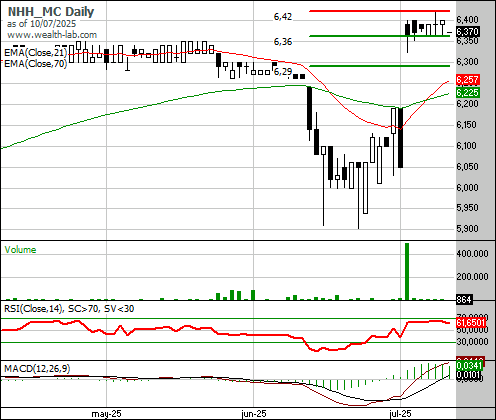
Task: Click the may-25 date axis marker
Action: [106, 414]
